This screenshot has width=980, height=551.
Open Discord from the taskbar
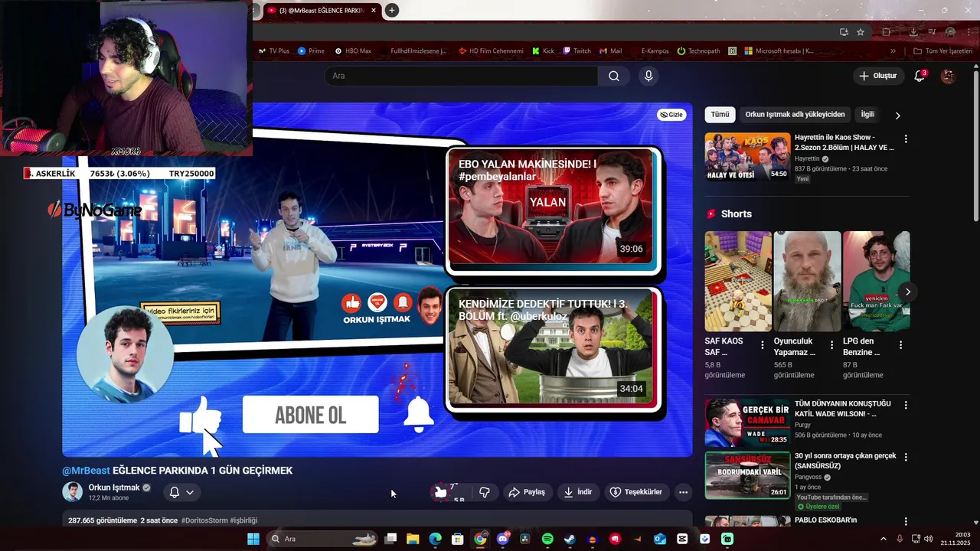[x=502, y=539]
